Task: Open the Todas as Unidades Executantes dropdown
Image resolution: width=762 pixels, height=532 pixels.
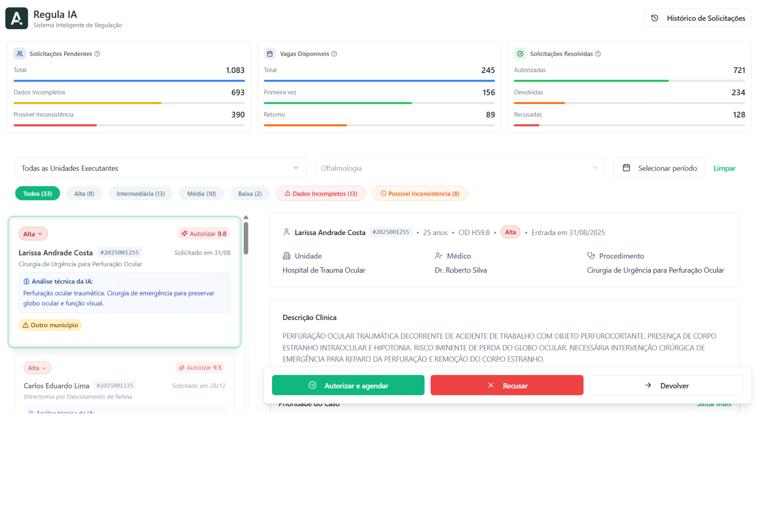Action: pos(160,168)
